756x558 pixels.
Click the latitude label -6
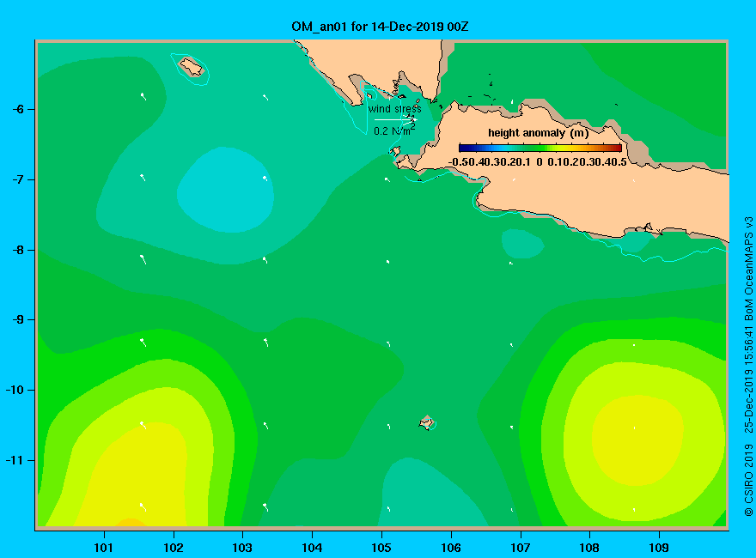pos(18,109)
